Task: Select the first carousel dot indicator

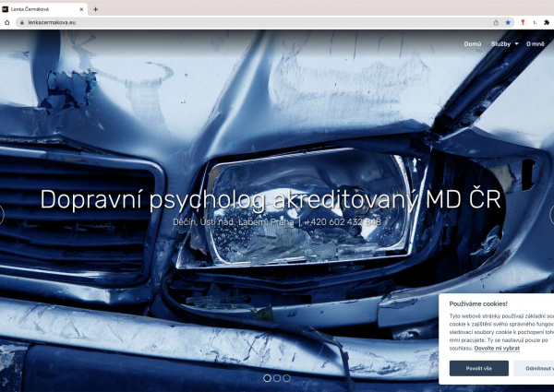Action: (267, 378)
